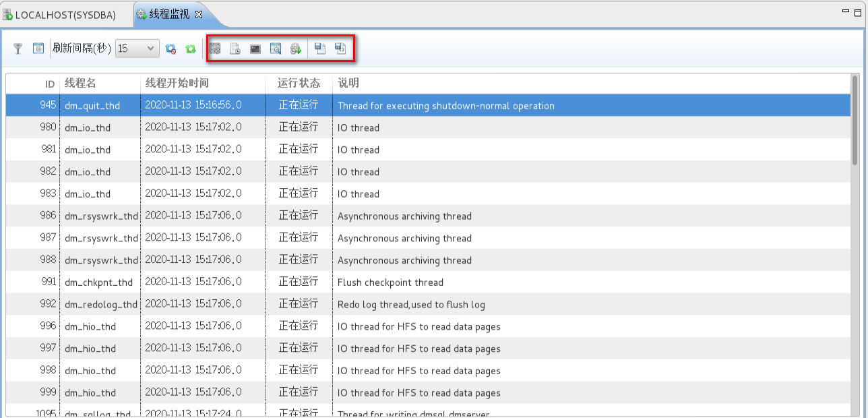This screenshot has width=868, height=418.
Task: Minimize the view using top-right bar icon
Action: pyautogui.click(x=846, y=11)
